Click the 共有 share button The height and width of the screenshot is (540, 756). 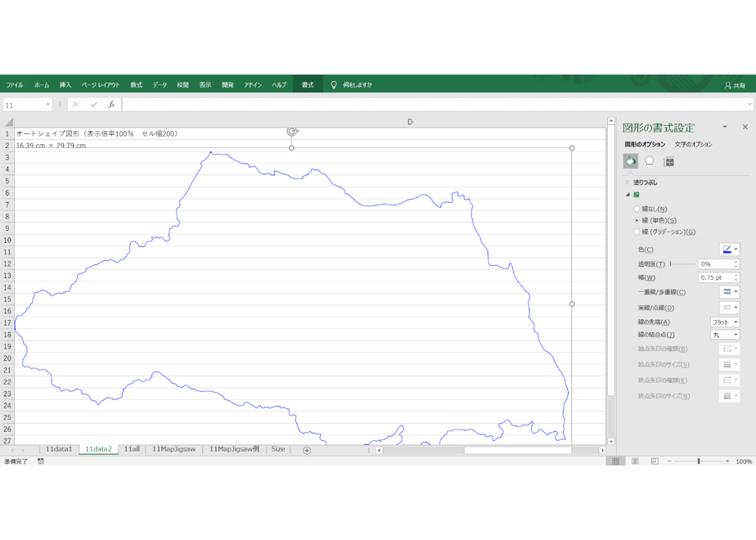point(735,85)
